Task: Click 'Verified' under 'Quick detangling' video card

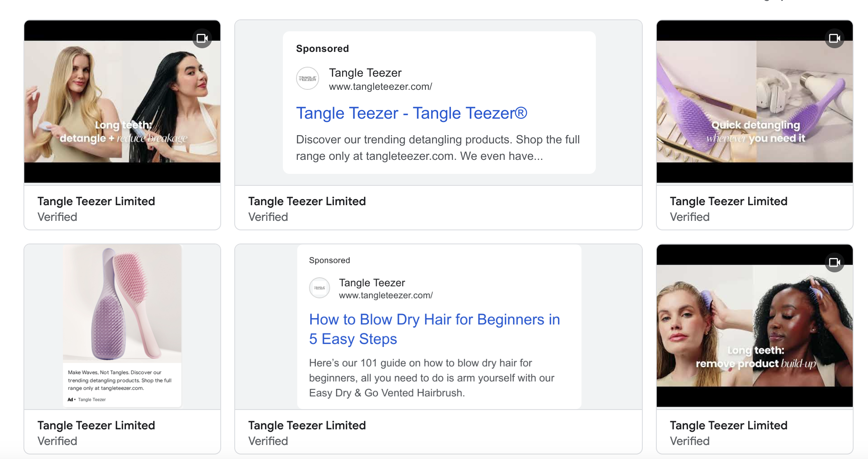Action: click(690, 217)
